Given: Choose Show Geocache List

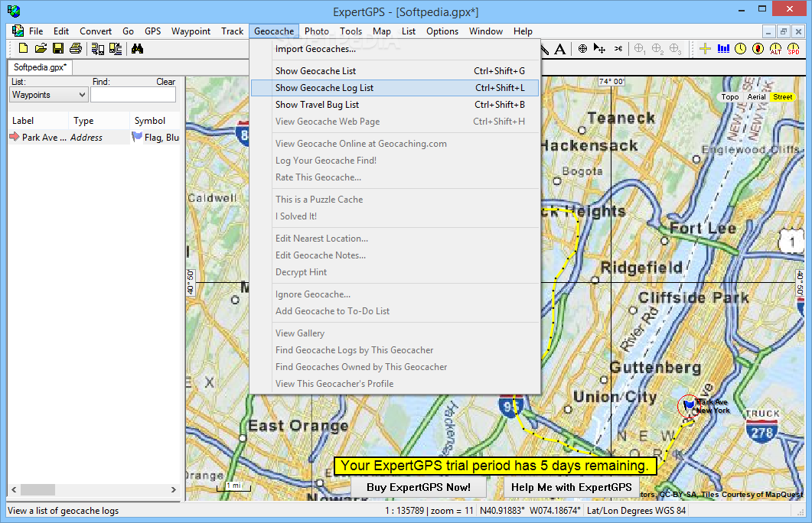Looking at the screenshot, I should point(395,71).
